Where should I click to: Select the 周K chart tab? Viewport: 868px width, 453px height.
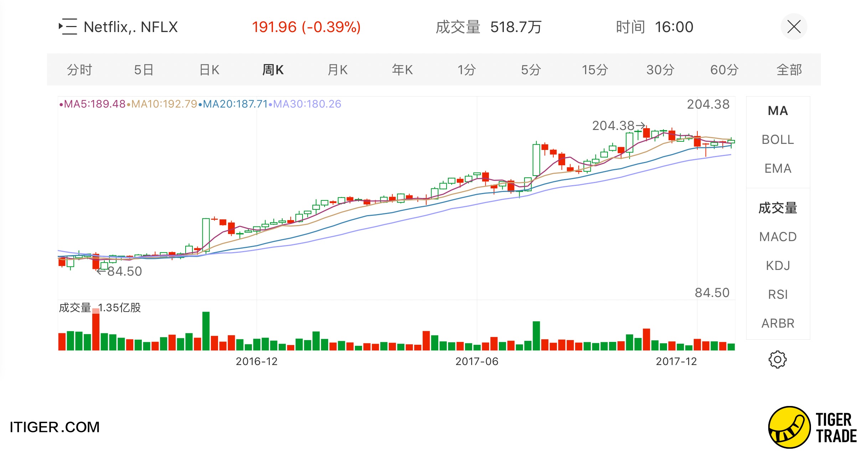pos(273,70)
